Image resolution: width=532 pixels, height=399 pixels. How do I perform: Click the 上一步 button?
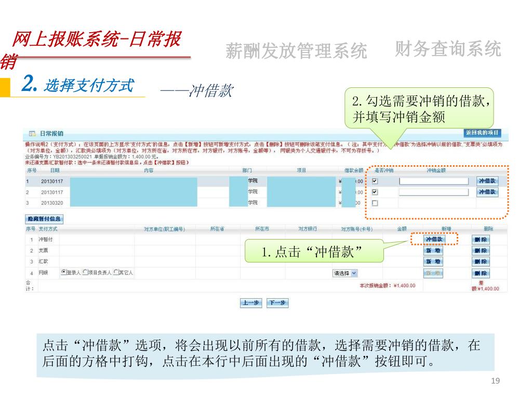(x=251, y=303)
